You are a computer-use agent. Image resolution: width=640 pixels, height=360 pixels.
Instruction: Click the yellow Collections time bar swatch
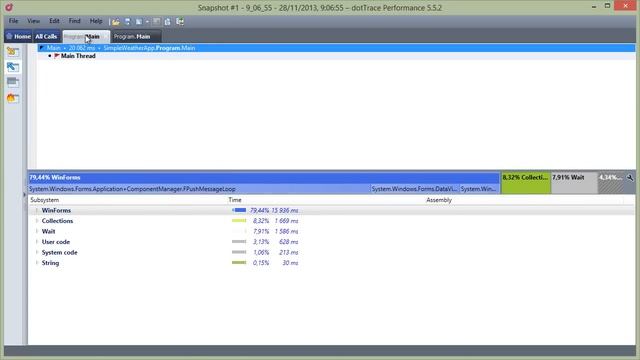(239, 221)
